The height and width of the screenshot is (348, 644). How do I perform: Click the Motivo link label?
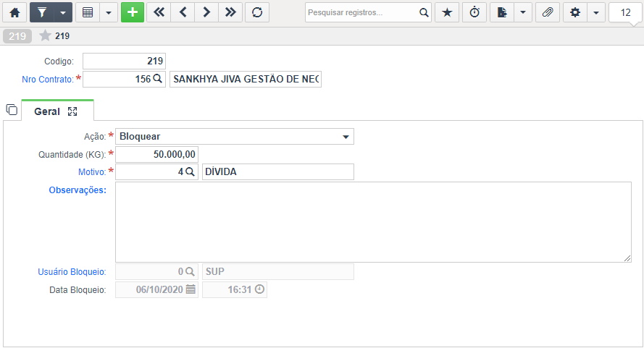click(92, 172)
